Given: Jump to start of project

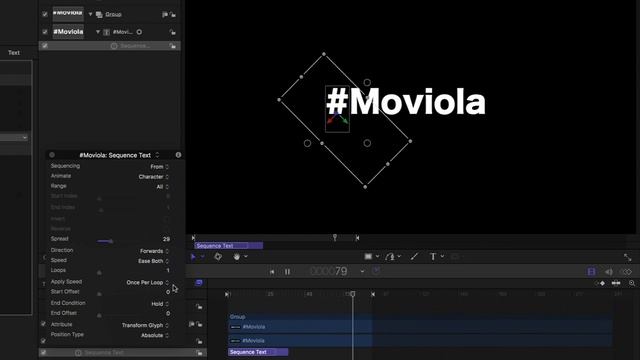Looking at the screenshot, I should click(272, 272).
